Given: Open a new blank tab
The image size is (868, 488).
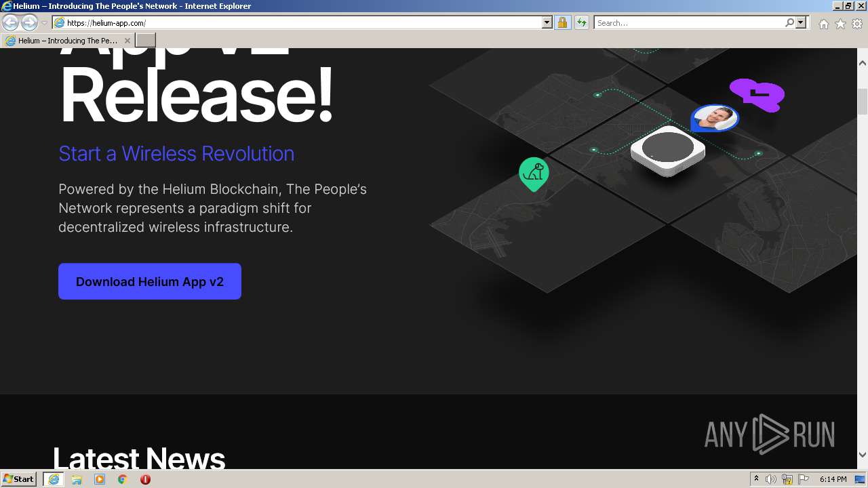Looking at the screenshot, I should tap(146, 41).
